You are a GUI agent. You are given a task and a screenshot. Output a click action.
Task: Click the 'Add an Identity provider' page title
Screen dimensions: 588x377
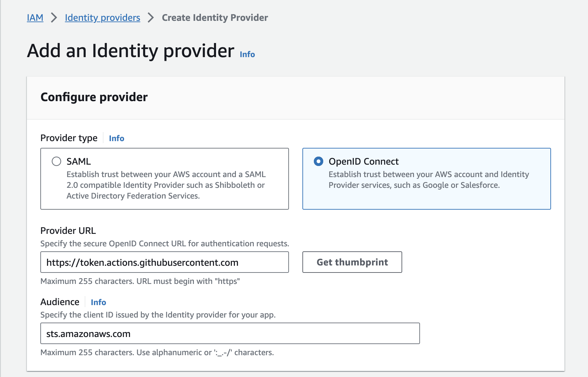(131, 51)
